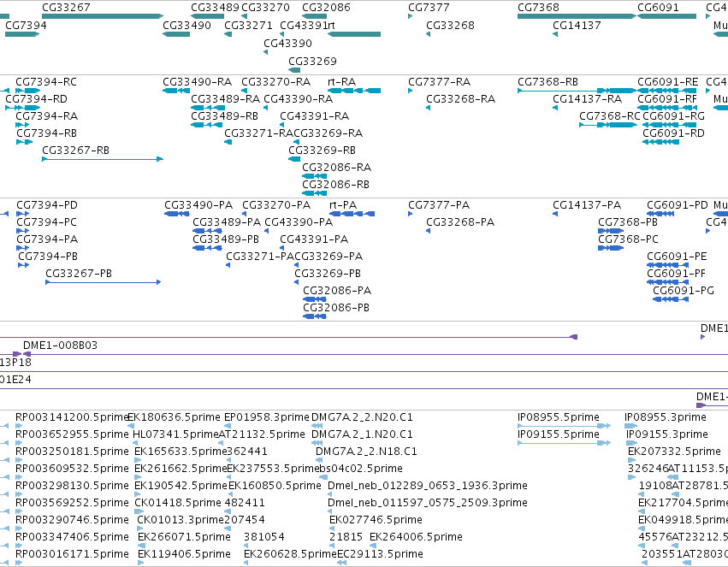Click the EK180636.5prime EST

[131, 426]
